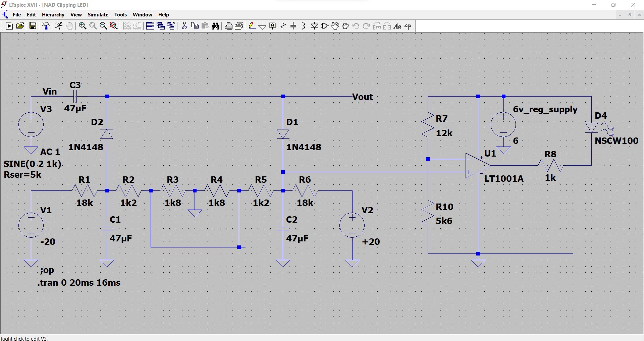Save the schematic with the floppy icon
Screen dimensions: 644x341
tap(33, 26)
